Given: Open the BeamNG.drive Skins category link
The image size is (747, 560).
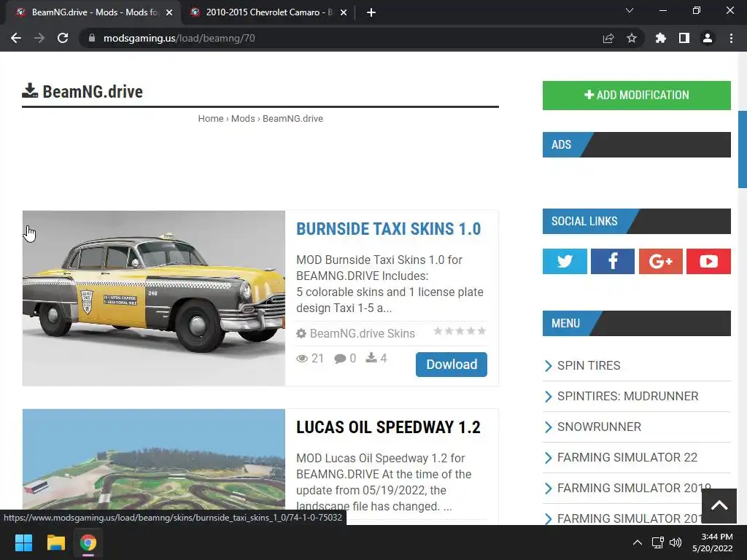Looking at the screenshot, I should click(362, 333).
